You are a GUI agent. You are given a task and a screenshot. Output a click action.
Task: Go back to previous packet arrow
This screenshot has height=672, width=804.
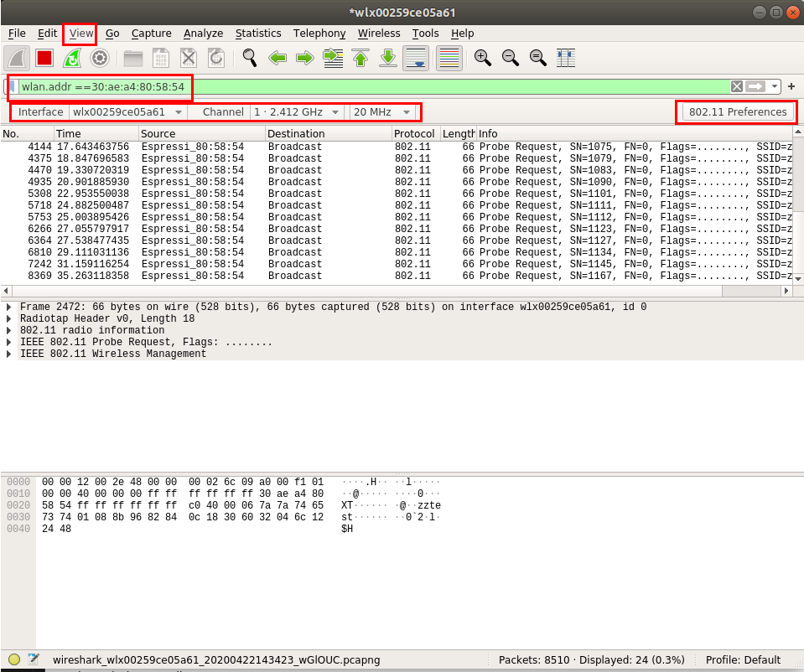[278, 58]
